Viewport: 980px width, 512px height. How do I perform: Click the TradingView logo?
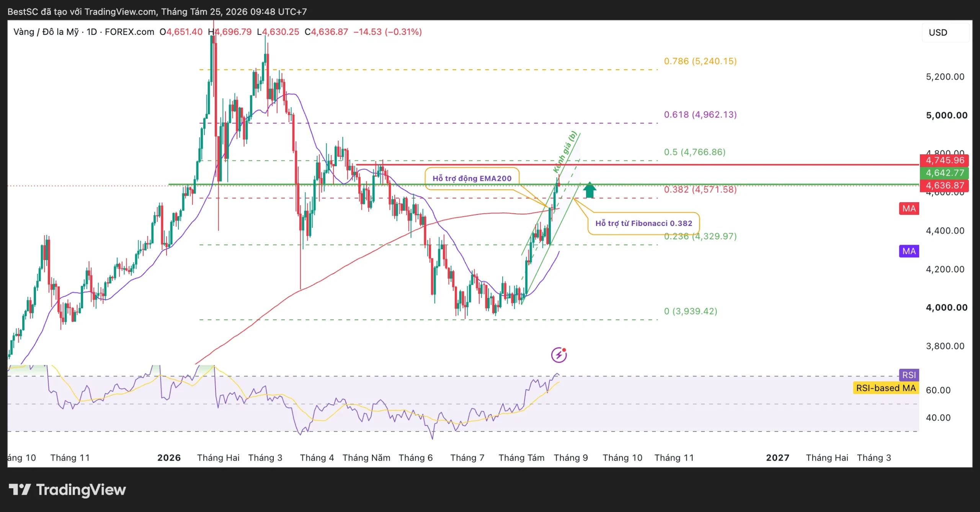[67, 490]
